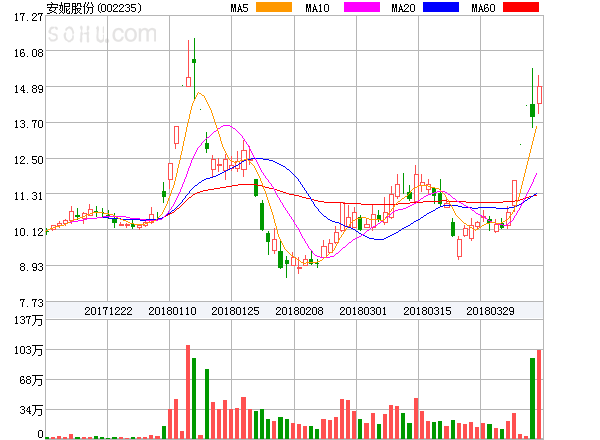This screenshot has height=440, width=600.
Task: Click the 7.73 price axis label
Action: coord(31,303)
